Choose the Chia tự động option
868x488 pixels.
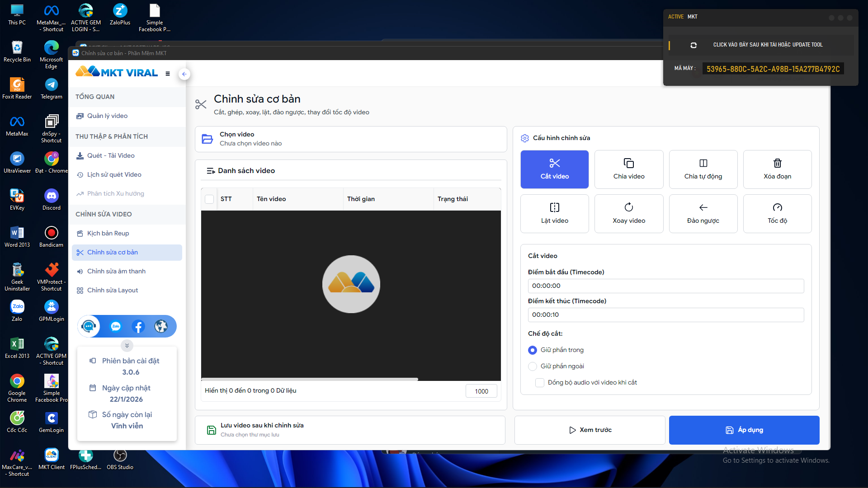703,169
